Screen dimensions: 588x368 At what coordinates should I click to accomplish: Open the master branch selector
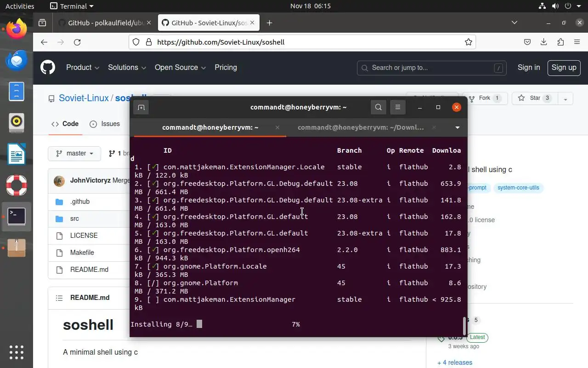click(74, 153)
